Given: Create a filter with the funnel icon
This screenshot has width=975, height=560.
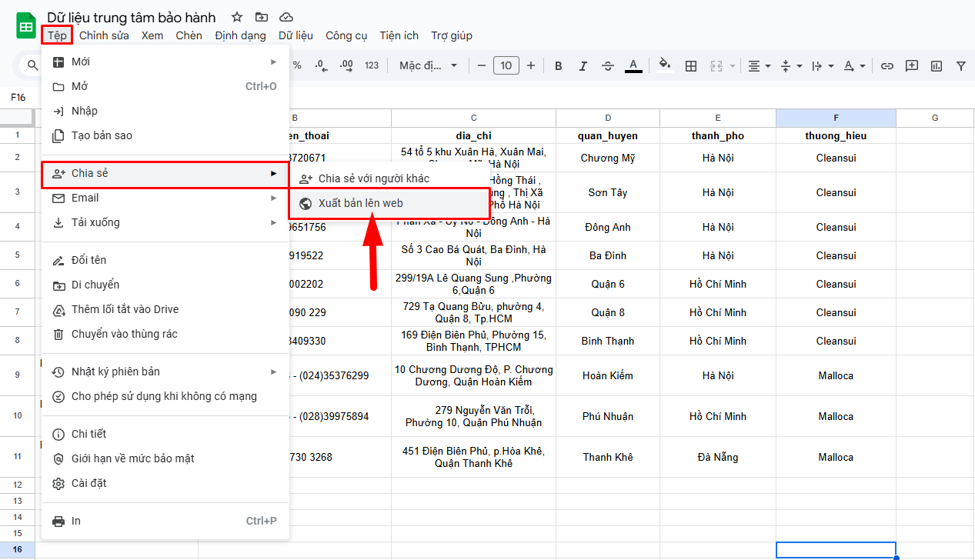Looking at the screenshot, I should click(x=960, y=65).
